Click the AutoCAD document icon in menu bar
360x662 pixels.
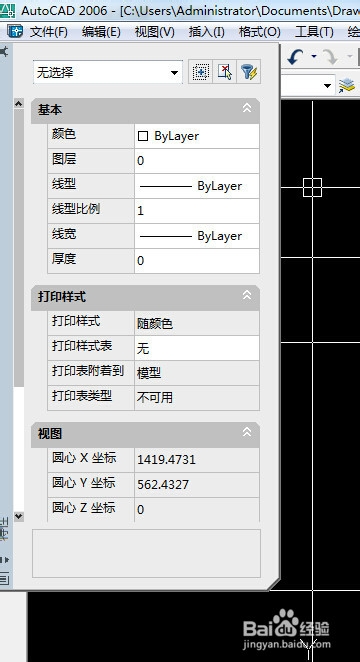click(x=15, y=32)
